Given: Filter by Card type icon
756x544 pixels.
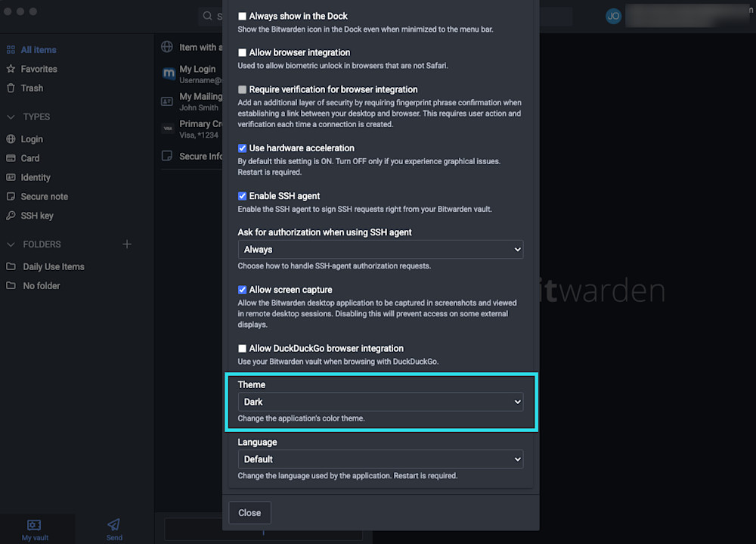Looking at the screenshot, I should (x=11, y=158).
